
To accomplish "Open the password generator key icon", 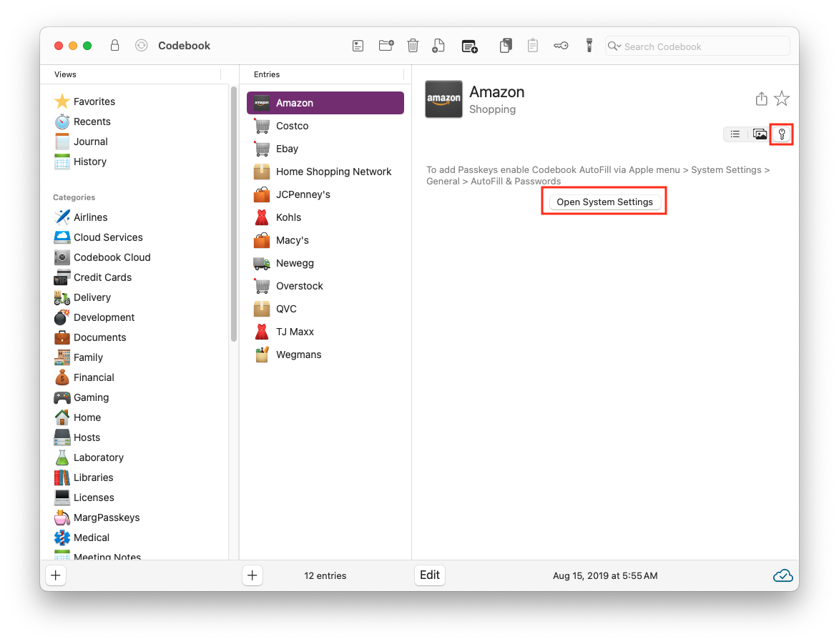I will click(561, 46).
